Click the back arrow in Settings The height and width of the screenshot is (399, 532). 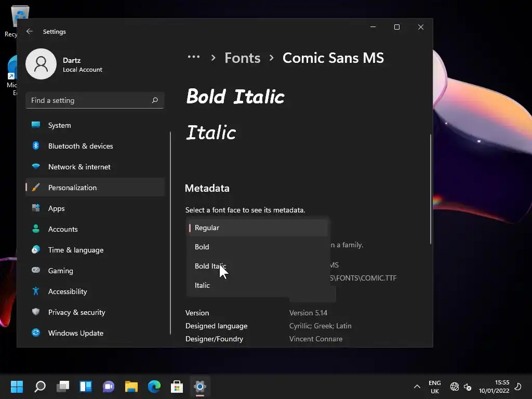(30, 31)
